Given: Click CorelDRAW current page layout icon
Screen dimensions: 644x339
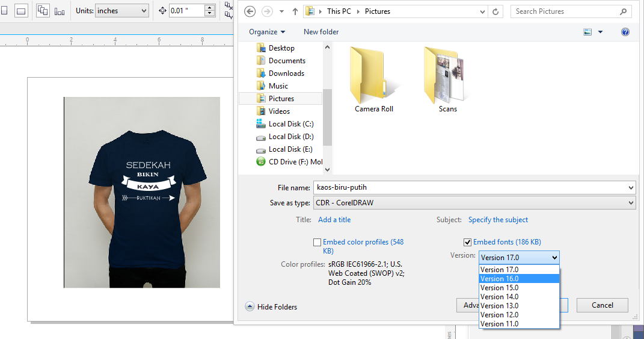Looking at the screenshot, I should 60,11.
